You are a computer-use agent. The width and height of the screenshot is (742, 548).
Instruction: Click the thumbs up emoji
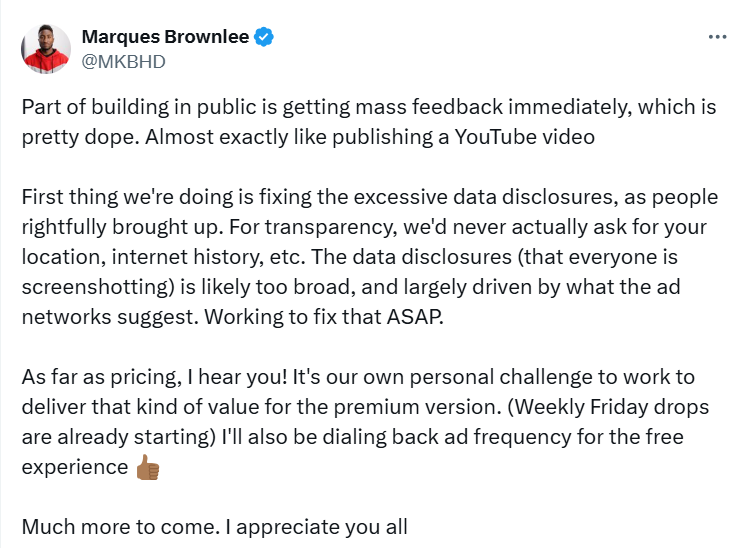147,468
